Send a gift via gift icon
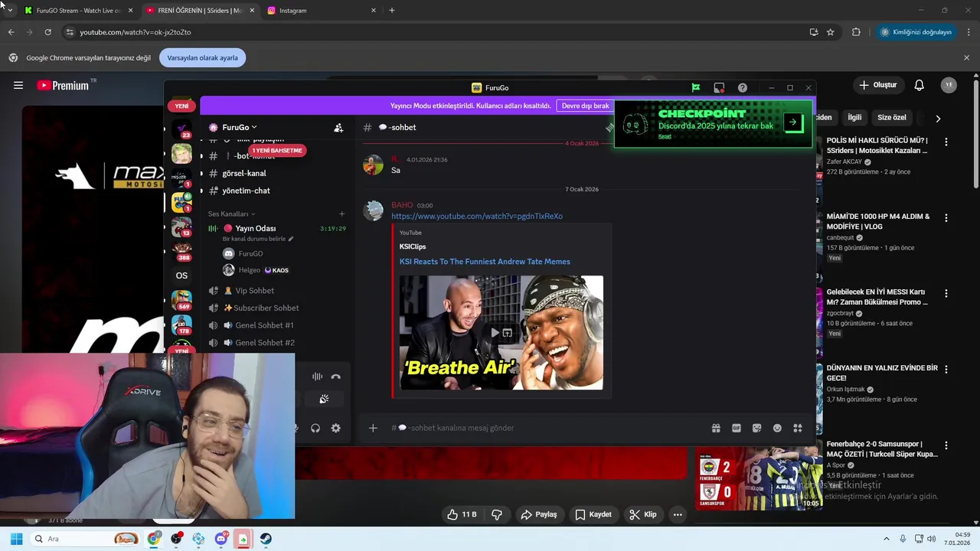 click(x=716, y=429)
